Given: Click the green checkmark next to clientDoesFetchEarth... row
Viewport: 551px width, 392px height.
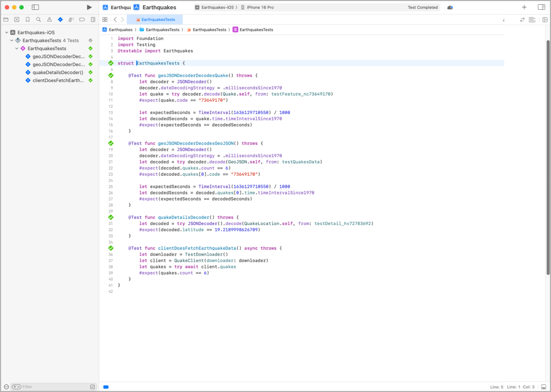Looking at the screenshot, I should click(90, 80).
